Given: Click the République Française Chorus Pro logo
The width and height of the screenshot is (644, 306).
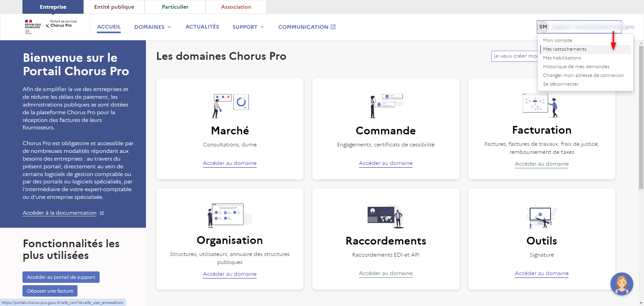Looking at the screenshot, I should (51, 27).
